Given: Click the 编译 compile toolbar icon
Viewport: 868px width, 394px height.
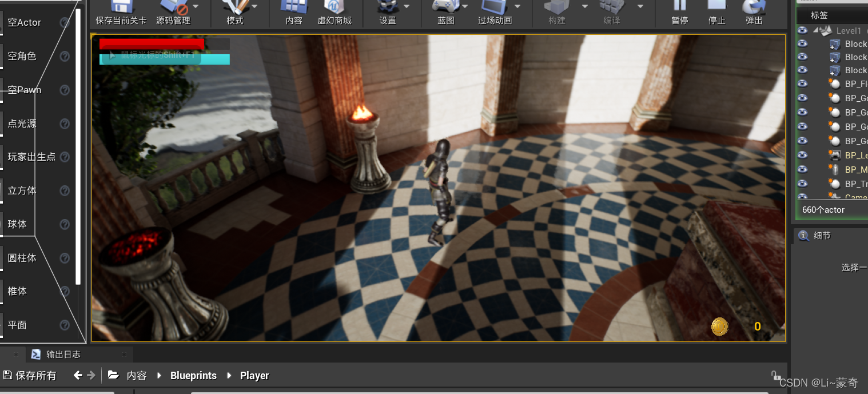Looking at the screenshot, I should [x=611, y=7].
